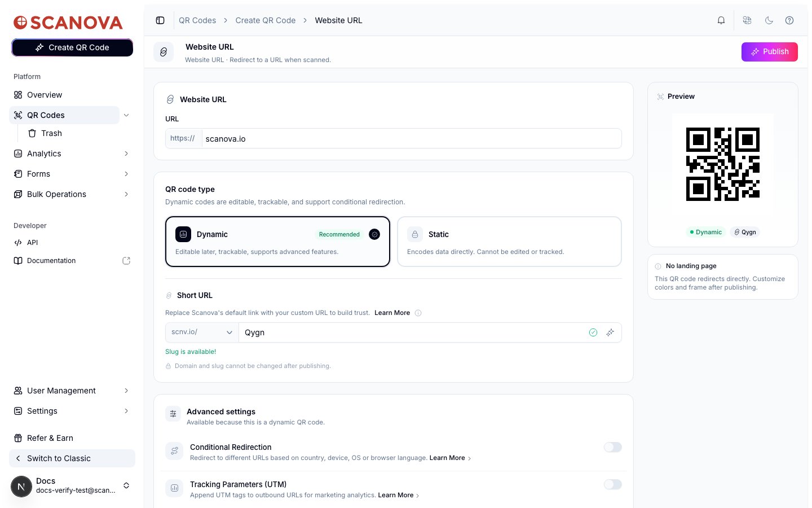Click the Create QR Code button
Screen dimensions: 812x508
(x=72, y=47)
